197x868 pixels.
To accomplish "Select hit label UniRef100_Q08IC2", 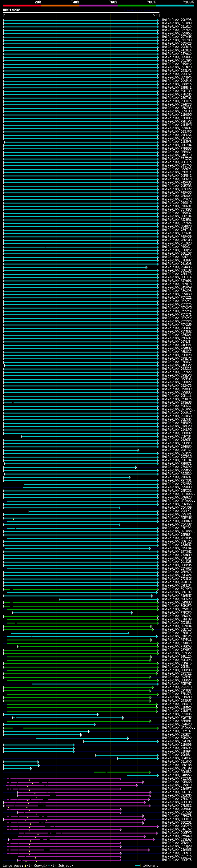I will [x=177, y=450].
